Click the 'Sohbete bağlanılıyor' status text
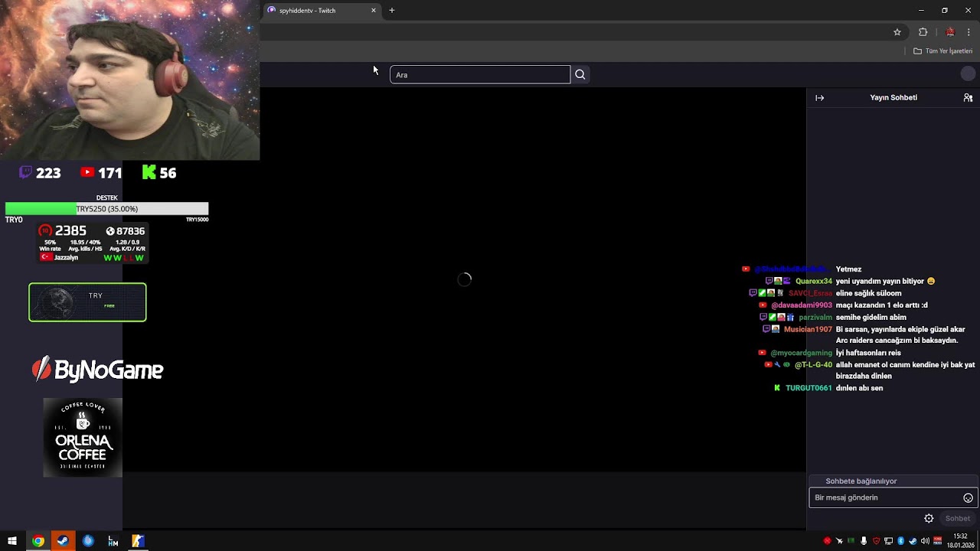Image resolution: width=980 pixels, height=551 pixels. pos(861,481)
